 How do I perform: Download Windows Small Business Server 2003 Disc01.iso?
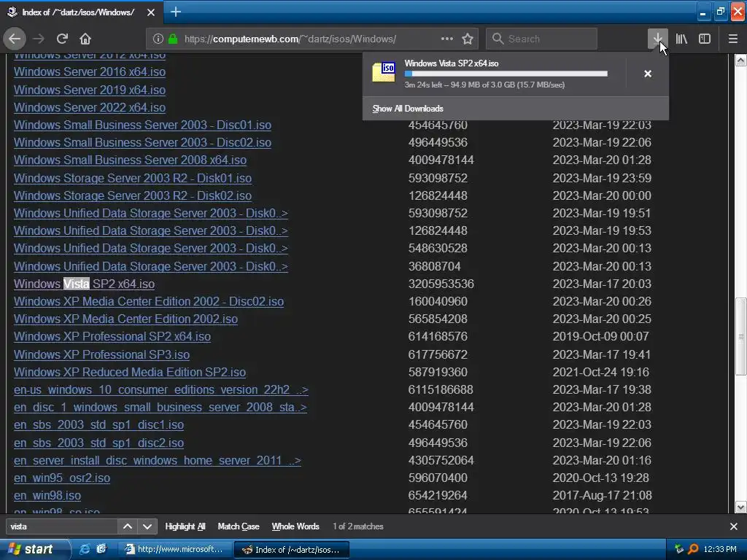click(x=142, y=125)
